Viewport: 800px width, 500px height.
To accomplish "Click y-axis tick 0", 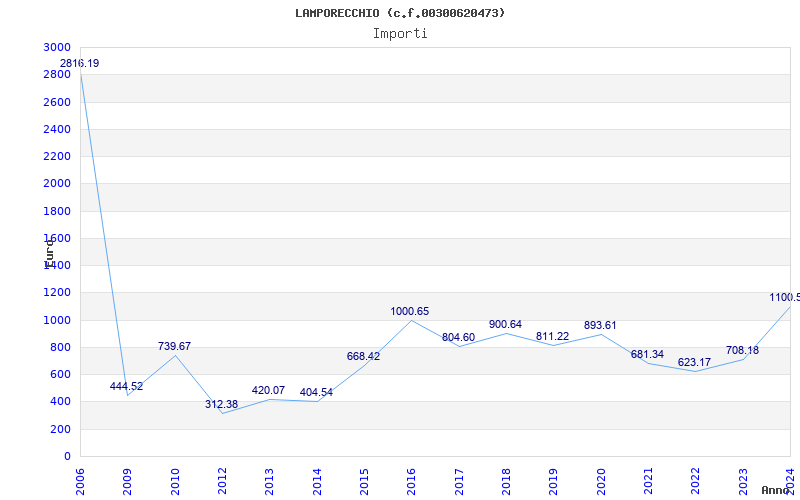I will point(67,457).
